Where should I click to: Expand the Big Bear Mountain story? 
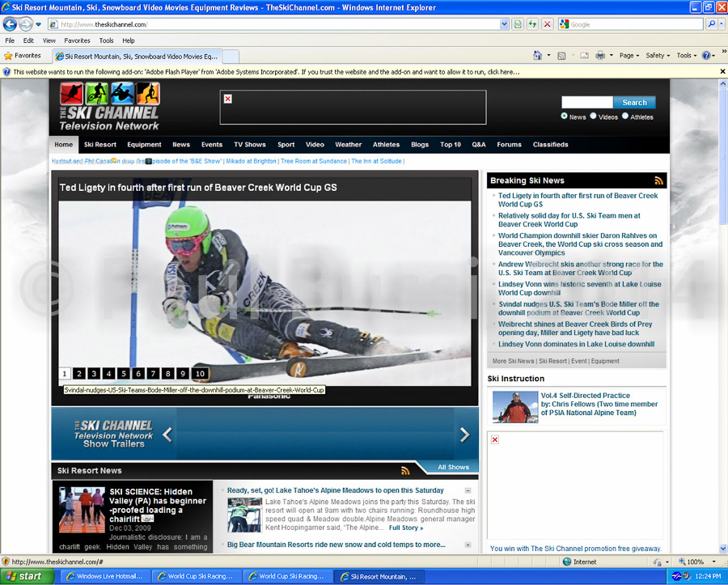(x=468, y=545)
